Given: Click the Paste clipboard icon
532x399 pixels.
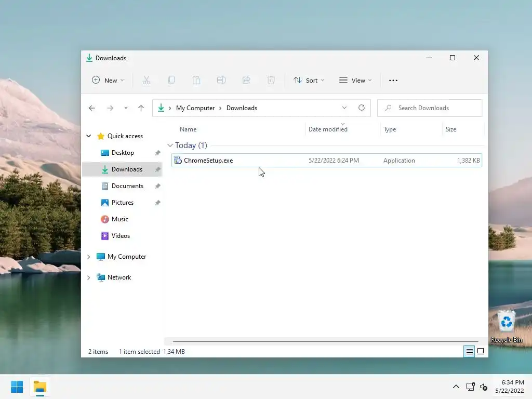Looking at the screenshot, I should (x=196, y=81).
